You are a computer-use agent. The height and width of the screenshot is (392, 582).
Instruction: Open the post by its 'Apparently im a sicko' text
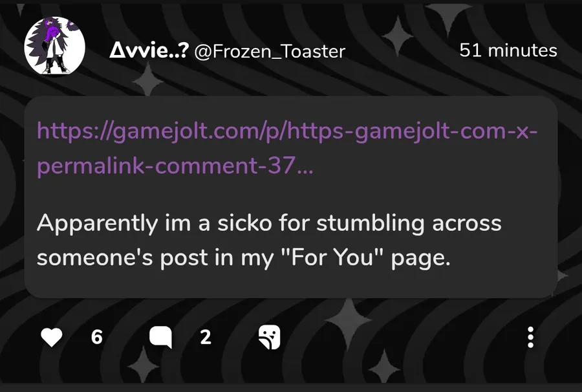[x=269, y=223]
